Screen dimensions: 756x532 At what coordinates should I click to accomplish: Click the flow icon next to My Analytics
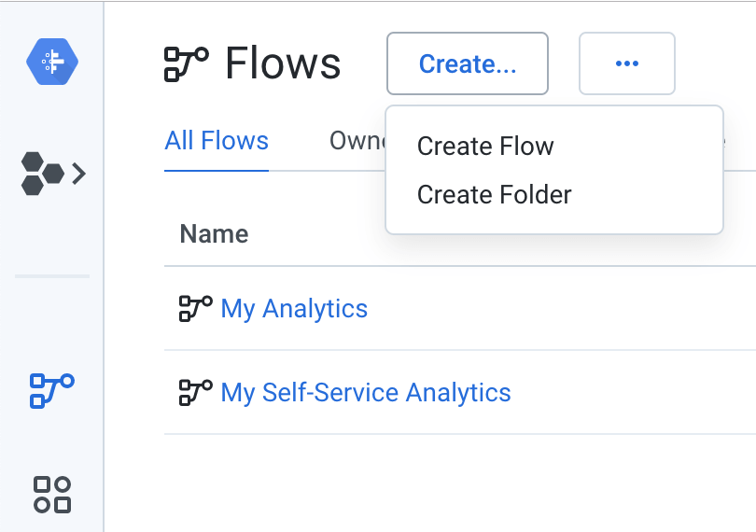(x=196, y=309)
